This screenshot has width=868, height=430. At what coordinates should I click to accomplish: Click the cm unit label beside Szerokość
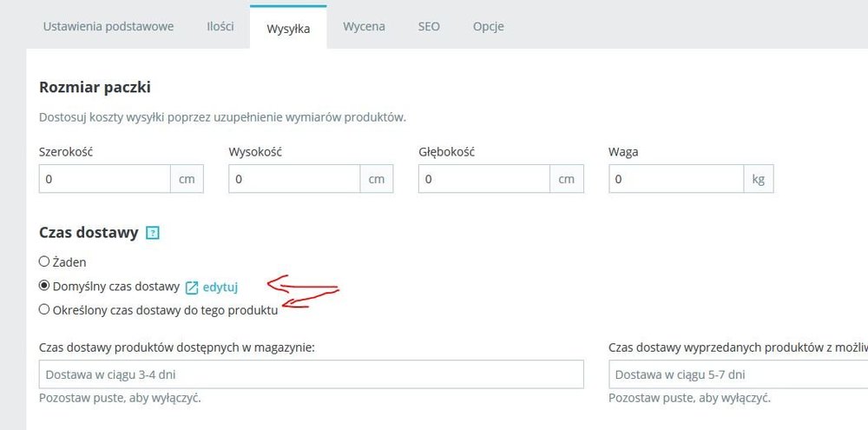point(187,179)
